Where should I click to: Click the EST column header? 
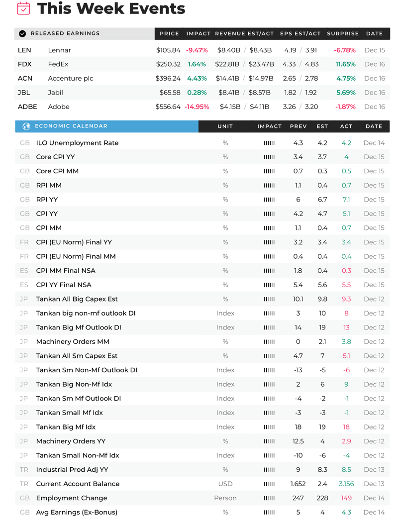pyautogui.click(x=322, y=126)
